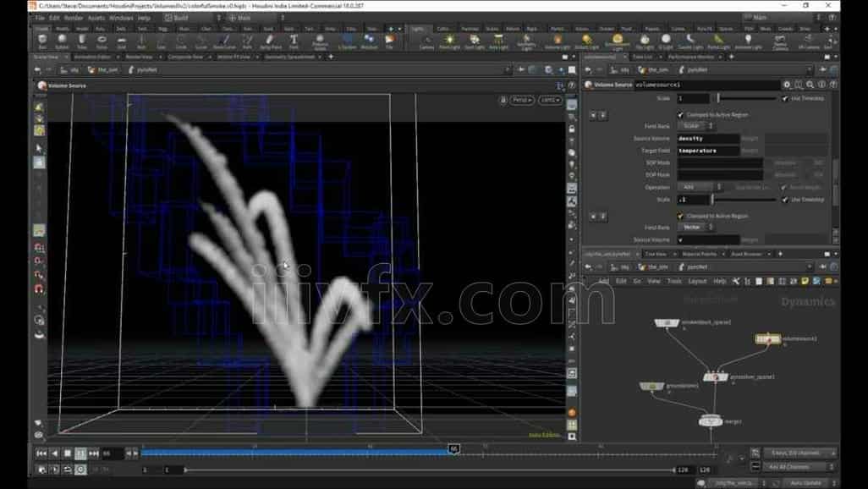Click the timeline playhead at frame 66
The width and height of the screenshot is (868, 489).
454,449
